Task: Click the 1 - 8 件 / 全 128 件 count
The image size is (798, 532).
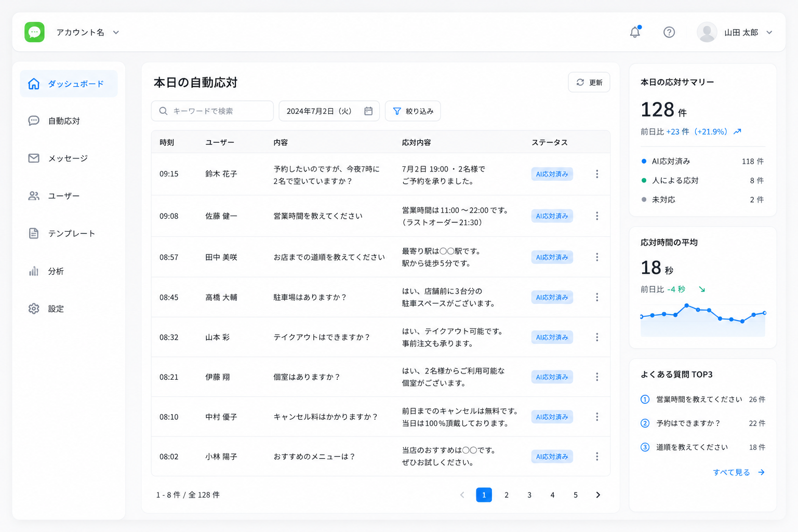Action: click(x=188, y=495)
